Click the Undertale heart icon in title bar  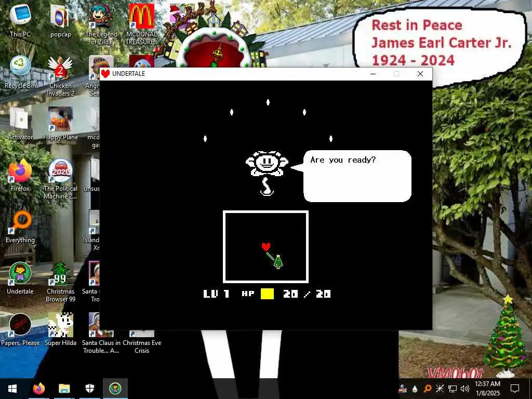tap(105, 74)
